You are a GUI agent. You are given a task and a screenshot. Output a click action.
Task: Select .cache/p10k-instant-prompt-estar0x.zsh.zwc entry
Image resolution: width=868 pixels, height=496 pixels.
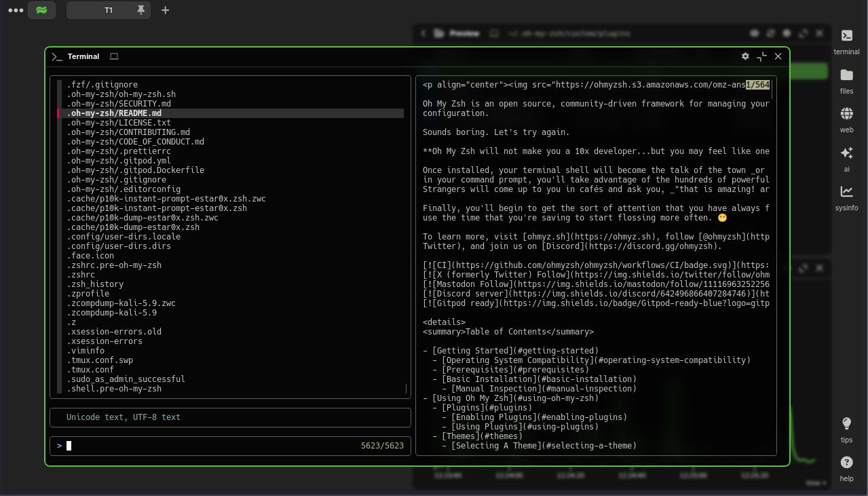click(x=166, y=199)
